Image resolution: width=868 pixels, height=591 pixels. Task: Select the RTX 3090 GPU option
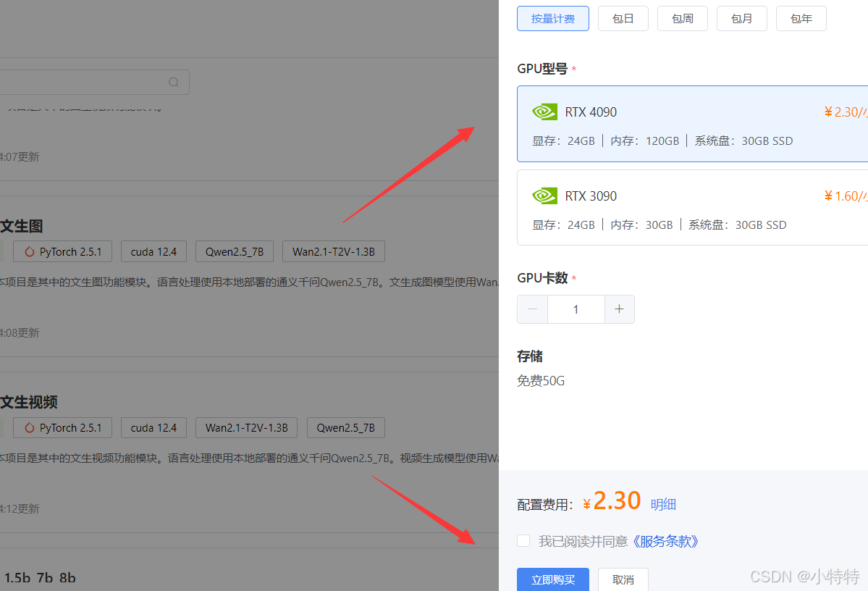click(x=688, y=208)
